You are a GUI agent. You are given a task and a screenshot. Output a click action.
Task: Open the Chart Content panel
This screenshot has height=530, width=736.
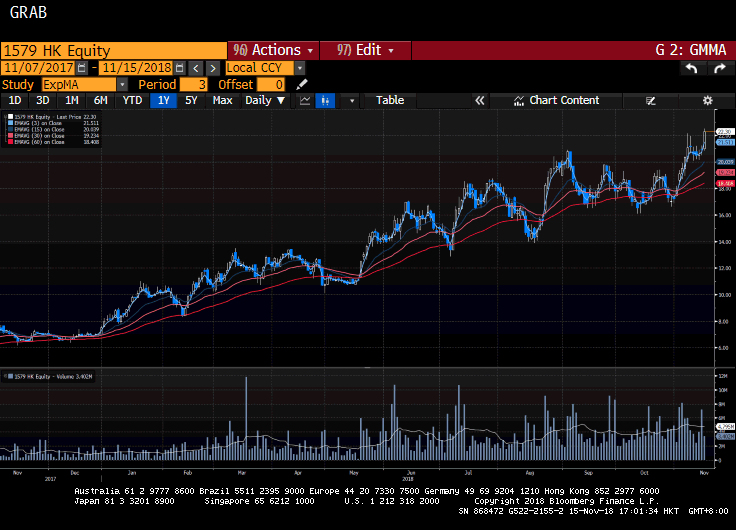pyautogui.click(x=557, y=100)
